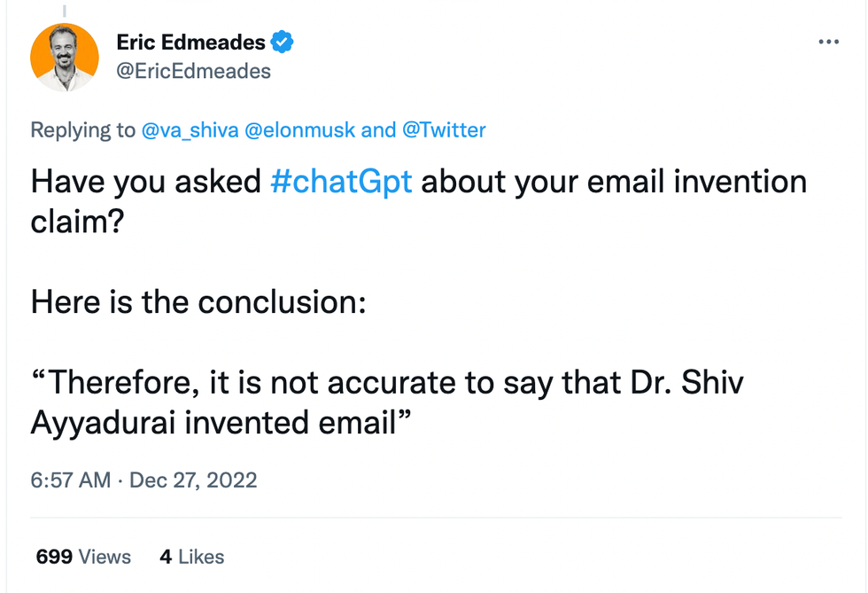The image size is (868, 593).
Task: Click the divider line above the view stats
Action: pos(436,518)
